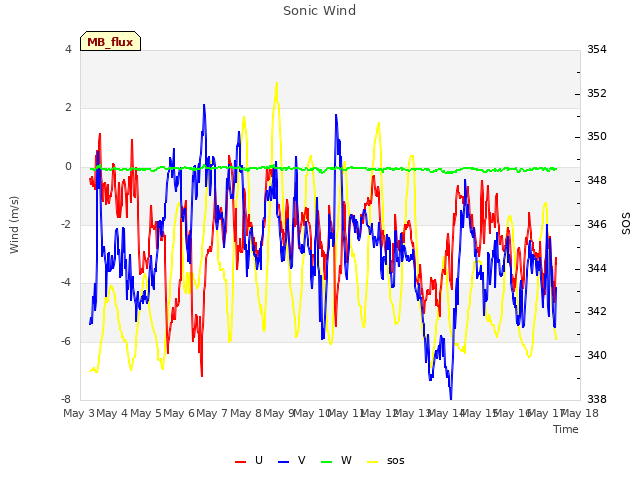640x480 pixels.
Task: Click the May 5 x-axis tick label
Action: [x=146, y=413]
